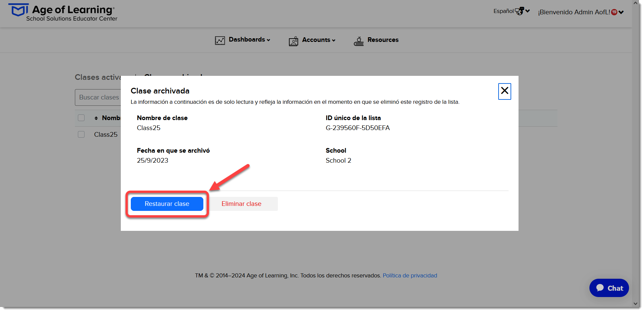
Task: Click the Accounts profile icon
Action: [293, 41]
